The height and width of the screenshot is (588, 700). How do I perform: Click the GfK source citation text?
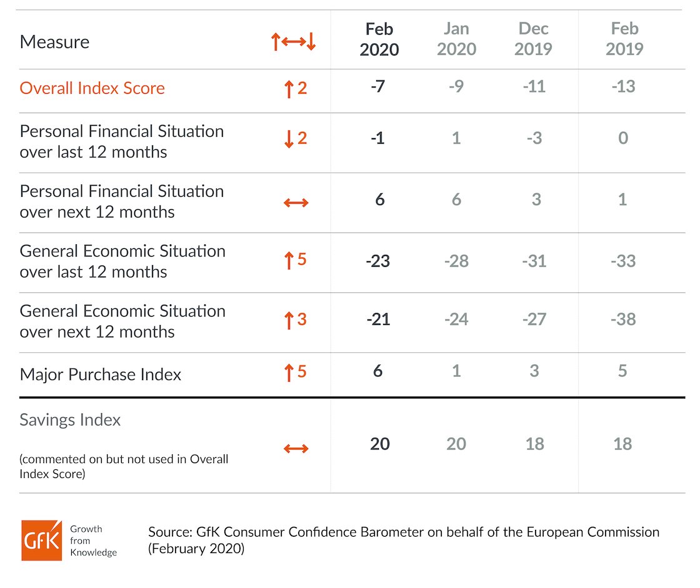point(404,540)
